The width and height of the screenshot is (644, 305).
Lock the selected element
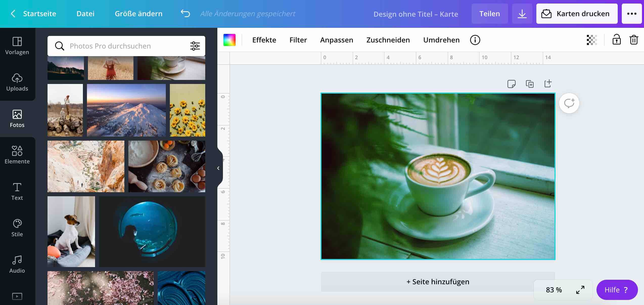pyautogui.click(x=616, y=40)
